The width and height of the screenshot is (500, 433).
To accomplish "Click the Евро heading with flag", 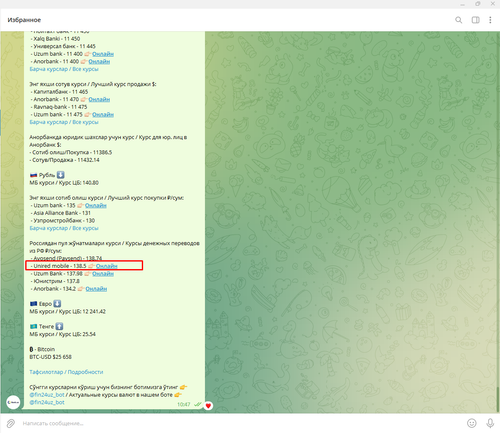I will pyautogui.click(x=45, y=304).
